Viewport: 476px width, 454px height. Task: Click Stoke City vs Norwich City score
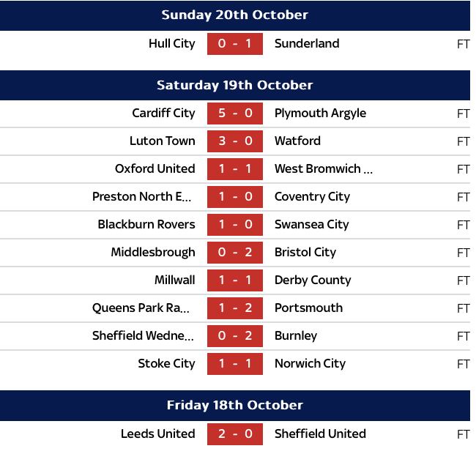(234, 364)
